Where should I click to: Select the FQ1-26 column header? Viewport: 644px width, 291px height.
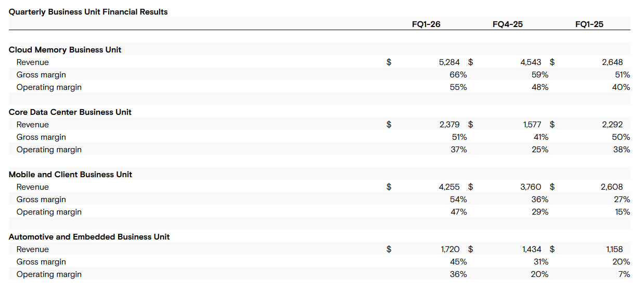click(x=426, y=24)
